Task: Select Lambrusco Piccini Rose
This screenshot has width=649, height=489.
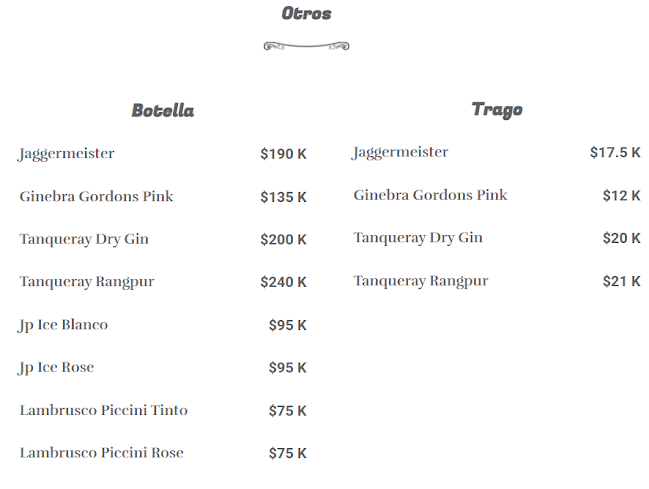Action: click(x=101, y=453)
